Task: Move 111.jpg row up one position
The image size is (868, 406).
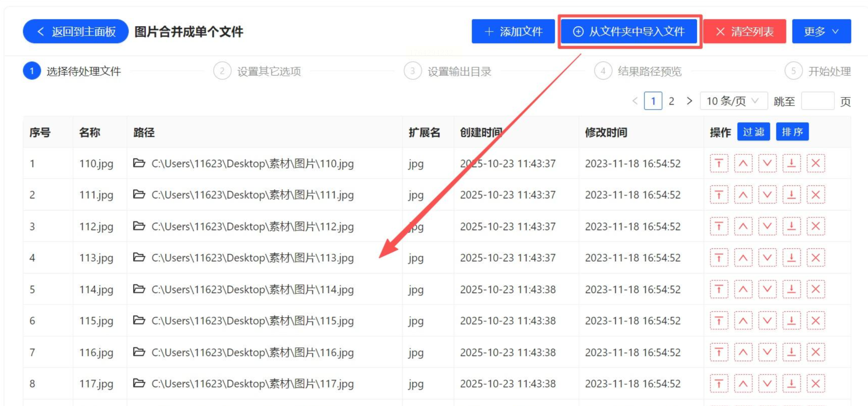Action: click(x=743, y=195)
